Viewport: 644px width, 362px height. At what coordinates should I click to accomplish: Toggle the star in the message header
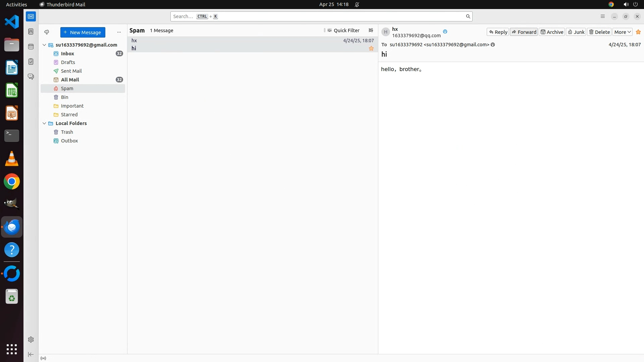tap(638, 32)
